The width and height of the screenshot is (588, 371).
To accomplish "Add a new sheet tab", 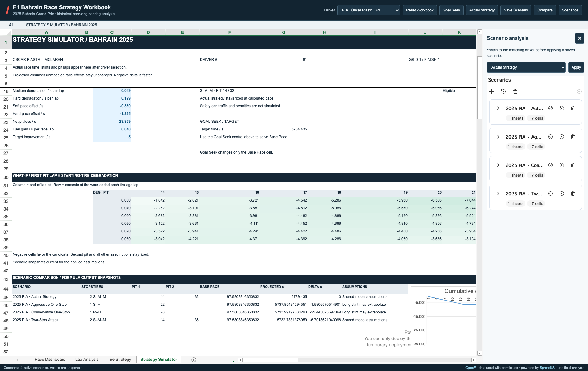I will point(194,360).
